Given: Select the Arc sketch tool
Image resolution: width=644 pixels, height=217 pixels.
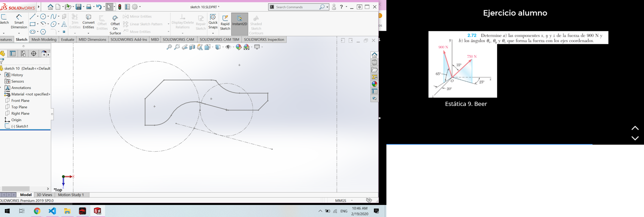Looking at the screenshot, I should pyautogui.click(x=43, y=24).
